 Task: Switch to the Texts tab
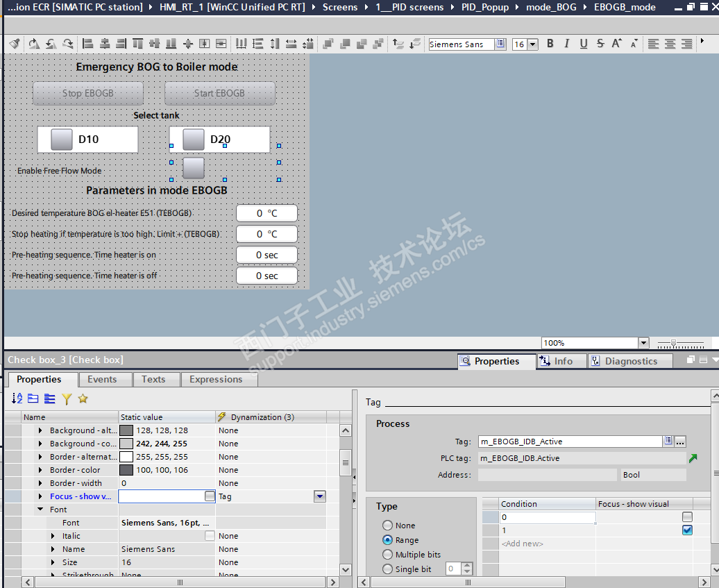coord(153,379)
